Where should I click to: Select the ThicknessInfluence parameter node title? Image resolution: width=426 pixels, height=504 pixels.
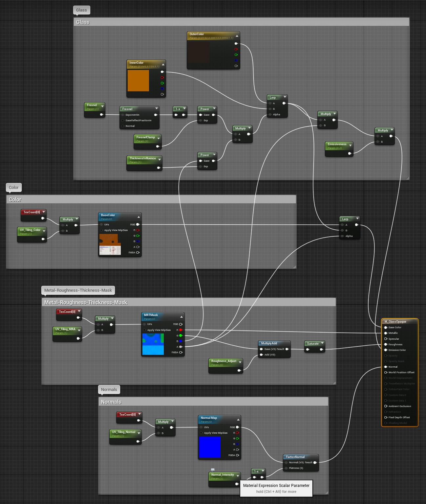tap(142, 158)
